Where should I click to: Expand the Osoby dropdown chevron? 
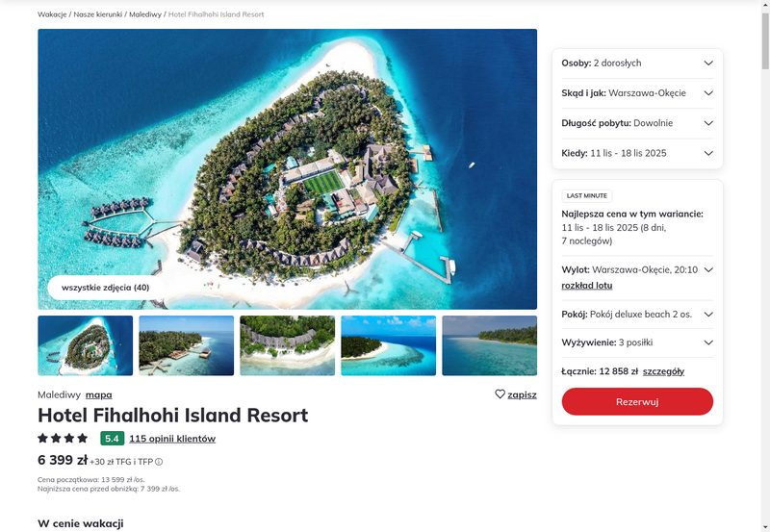708,63
